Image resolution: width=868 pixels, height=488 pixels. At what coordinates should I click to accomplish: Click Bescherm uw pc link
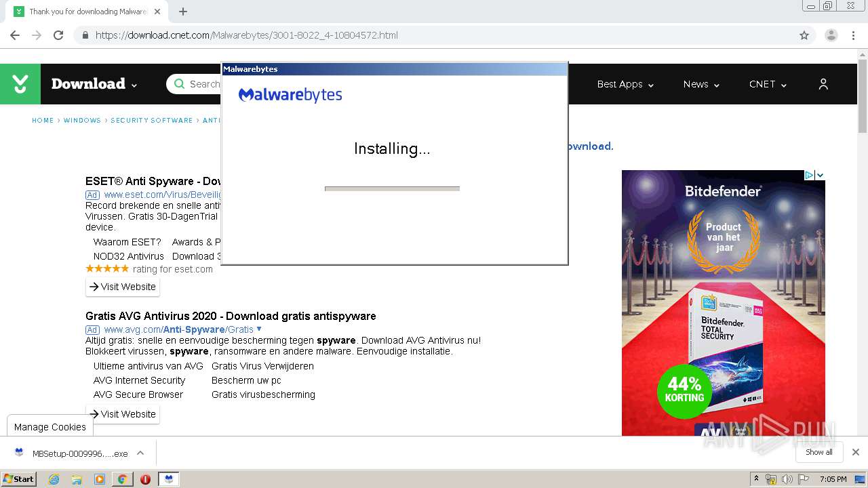click(246, 380)
